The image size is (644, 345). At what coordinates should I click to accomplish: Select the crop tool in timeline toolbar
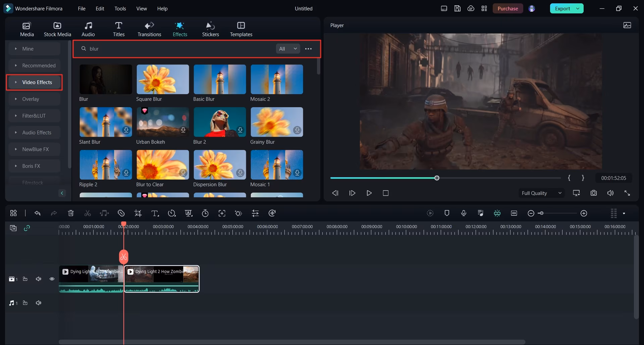click(138, 213)
